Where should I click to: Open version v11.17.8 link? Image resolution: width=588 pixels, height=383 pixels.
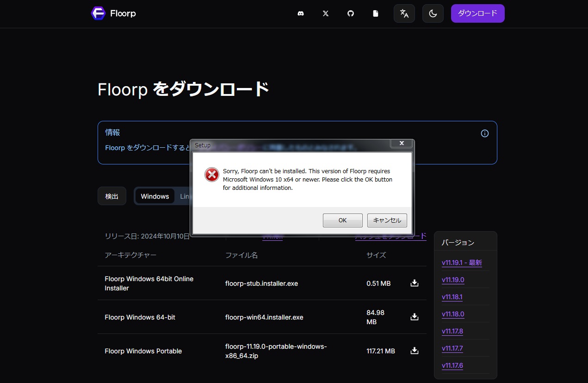pyautogui.click(x=452, y=331)
